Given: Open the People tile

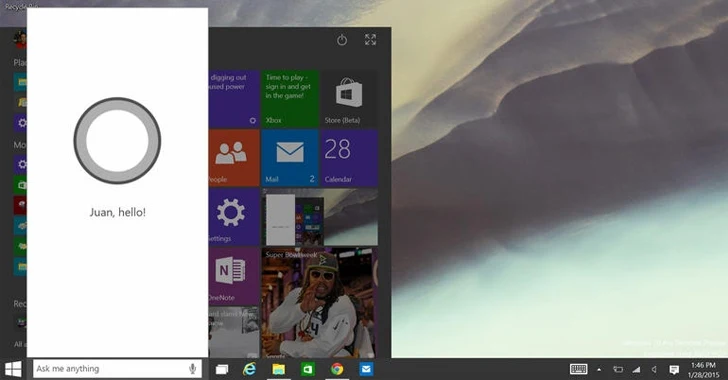Looking at the screenshot, I should pos(234,158).
